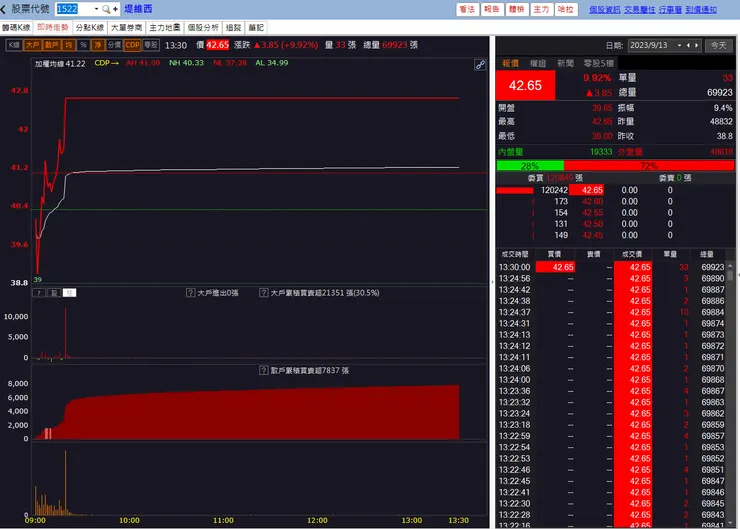Switch to the 權證 warrants tab
This screenshot has width=740, height=529.
click(538, 63)
